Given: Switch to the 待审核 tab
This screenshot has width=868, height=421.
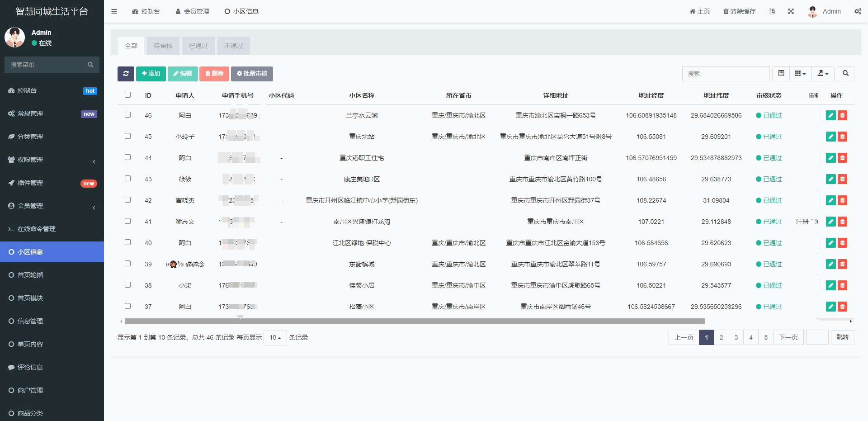Looking at the screenshot, I should point(163,46).
